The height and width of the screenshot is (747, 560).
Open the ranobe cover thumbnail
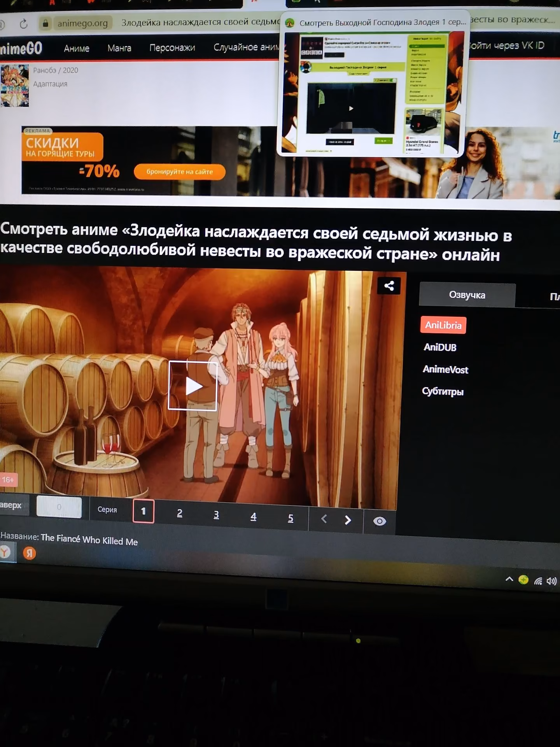[x=14, y=86]
